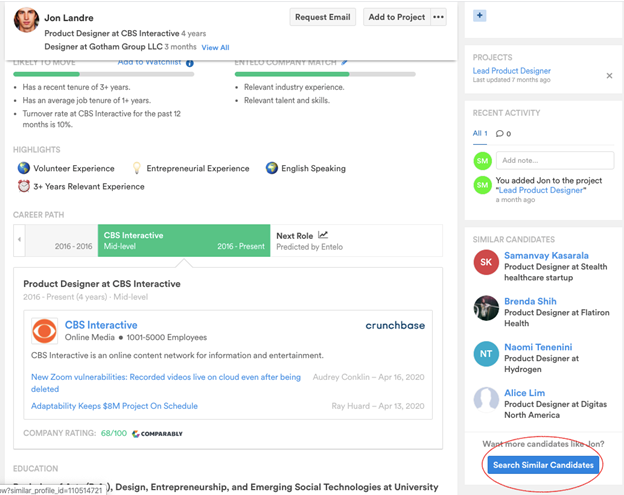Open the New Zoom vulnerabilities article
624x495 pixels.
(x=166, y=383)
